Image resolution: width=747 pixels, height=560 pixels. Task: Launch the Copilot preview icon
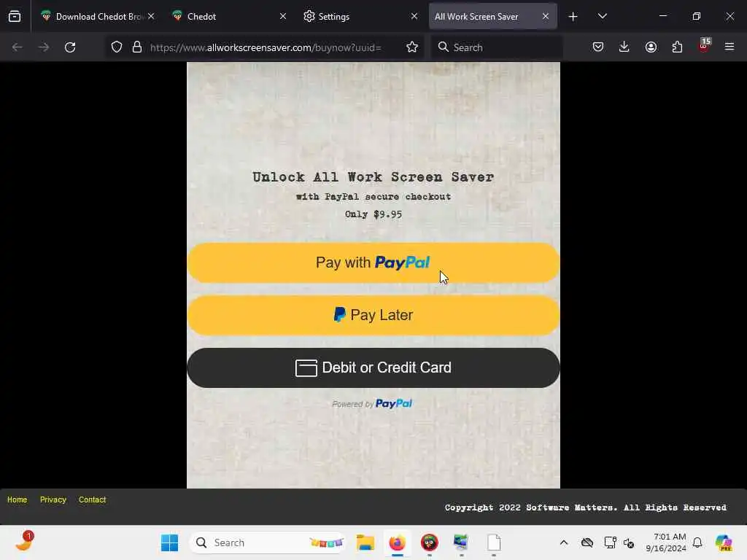[x=724, y=542]
